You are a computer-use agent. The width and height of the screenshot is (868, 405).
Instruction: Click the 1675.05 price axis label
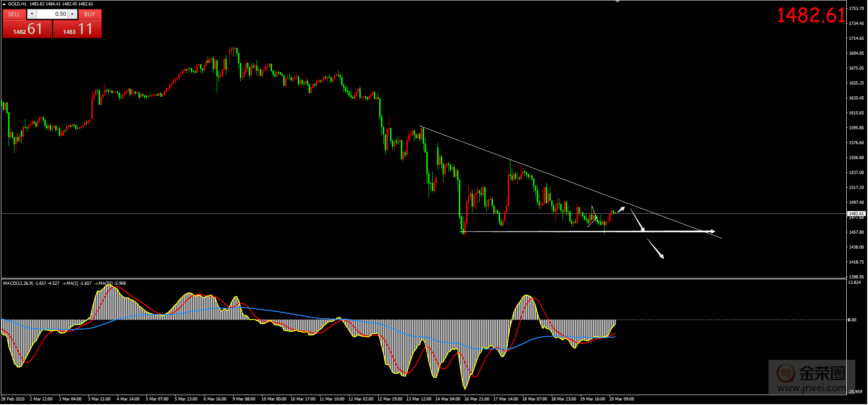pyautogui.click(x=856, y=68)
